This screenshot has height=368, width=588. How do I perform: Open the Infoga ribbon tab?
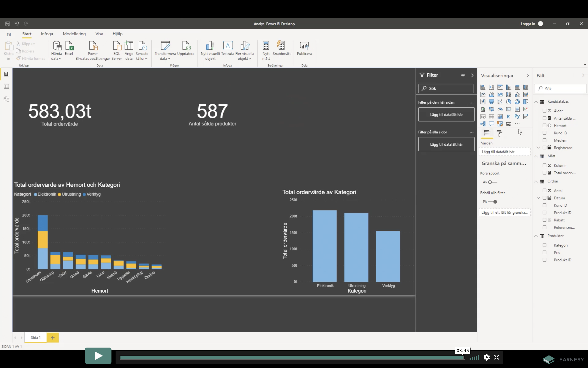[47, 34]
